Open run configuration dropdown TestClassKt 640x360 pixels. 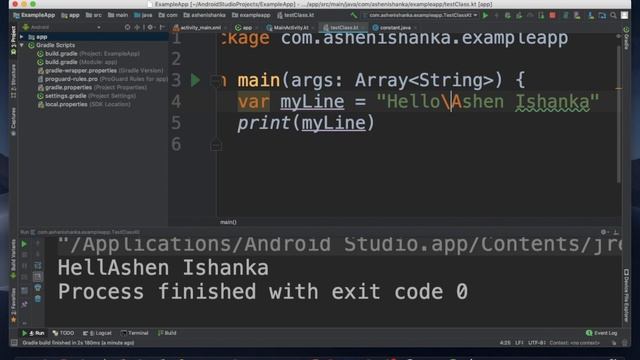[420, 16]
